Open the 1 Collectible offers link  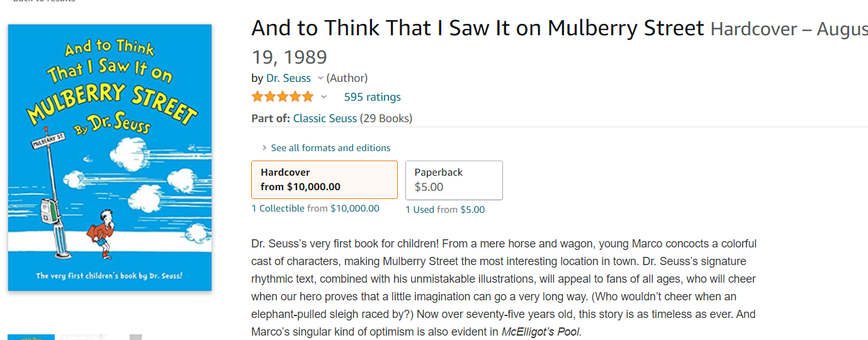coord(278,208)
